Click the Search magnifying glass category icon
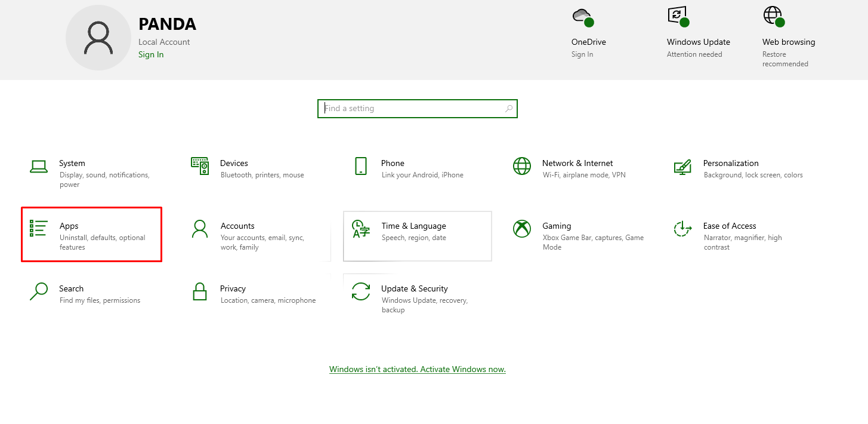This screenshot has height=424, width=868. [39, 291]
